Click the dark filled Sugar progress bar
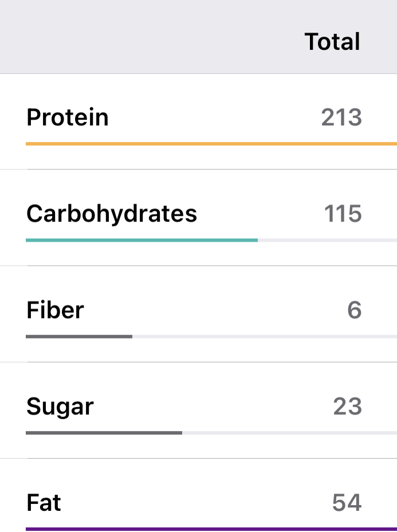The height and width of the screenshot is (532, 397). [x=104, y=432]
